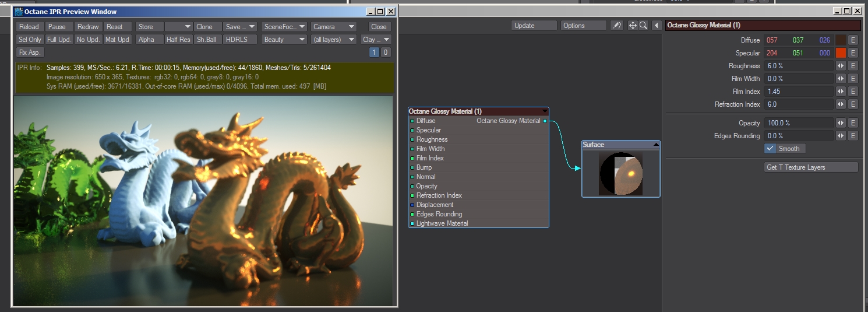
Task: Click the E envelope button for Opacity
Action: 853,123
